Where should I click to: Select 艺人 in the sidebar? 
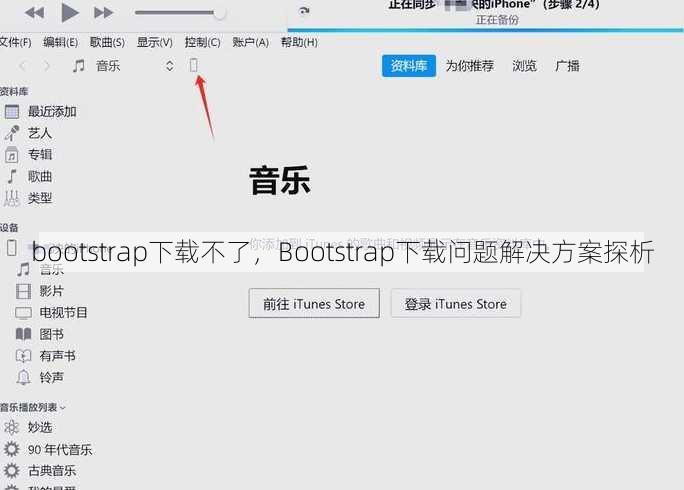[x=40, y=133]
